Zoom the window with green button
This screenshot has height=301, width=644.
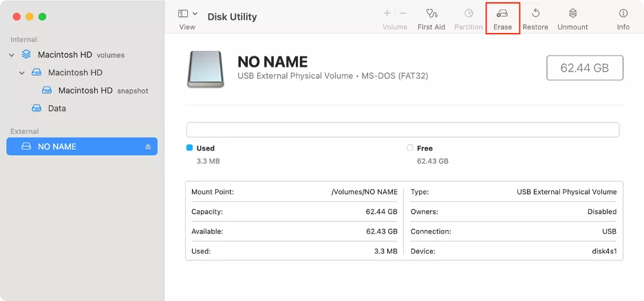(x=42, y=16)
